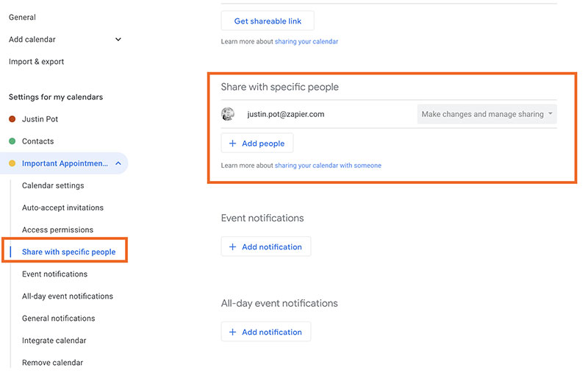588x373 pixels.
Task: Click the justin.pot@zapier.com profile avatar
Action: click(228, 114)
